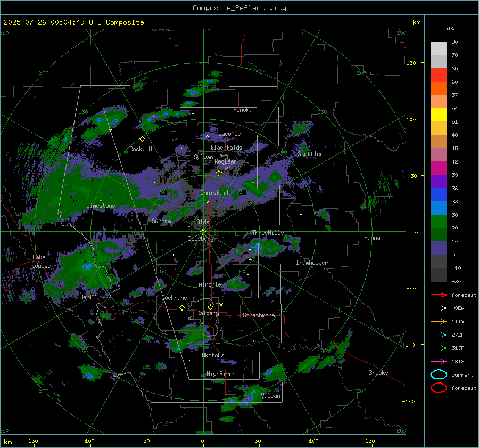Image resolution: width=479 pixels, height=448 pixels.
Task: Click the Limestone label
Action: pos(101,206)
